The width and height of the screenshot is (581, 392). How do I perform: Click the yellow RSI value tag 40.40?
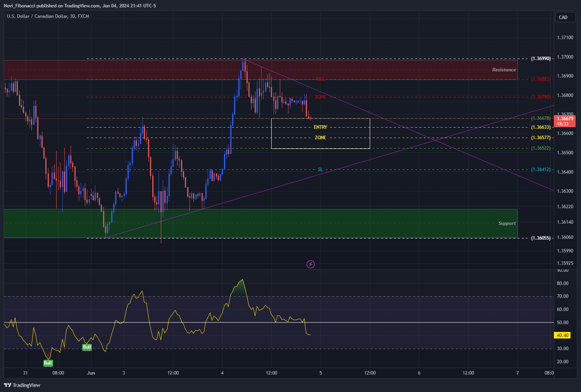pos(562,335)
